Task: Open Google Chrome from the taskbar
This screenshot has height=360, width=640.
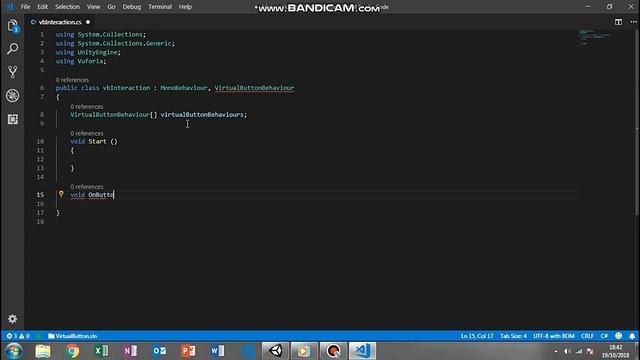Action: coord(72,351)
